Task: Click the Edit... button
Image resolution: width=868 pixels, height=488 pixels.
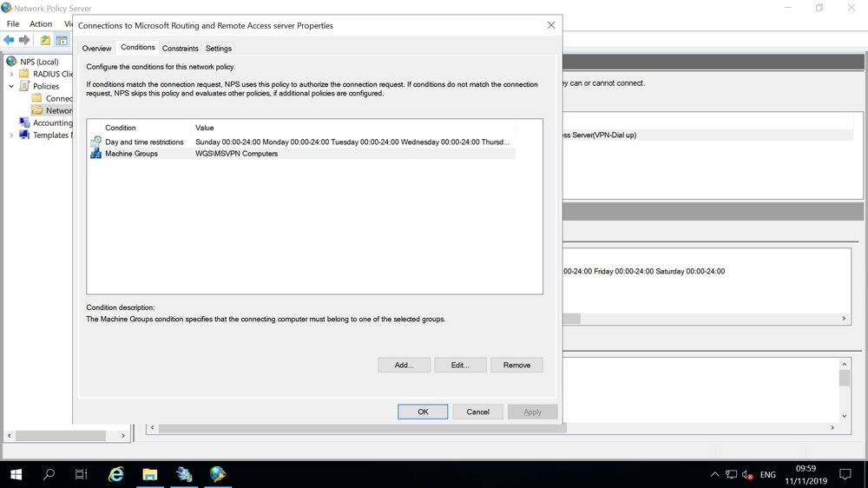Action: tap(460, 365)
